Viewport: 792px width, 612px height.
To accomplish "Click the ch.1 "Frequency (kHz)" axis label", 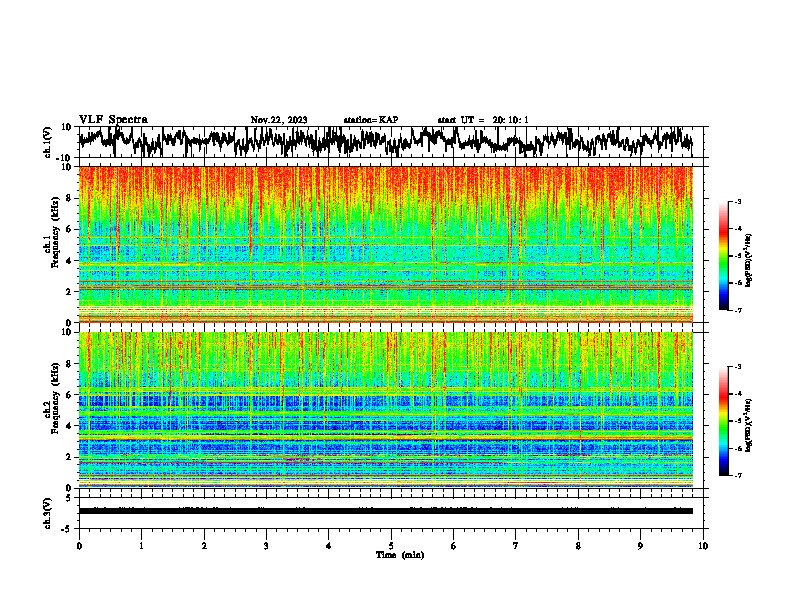I will [55, 232].
